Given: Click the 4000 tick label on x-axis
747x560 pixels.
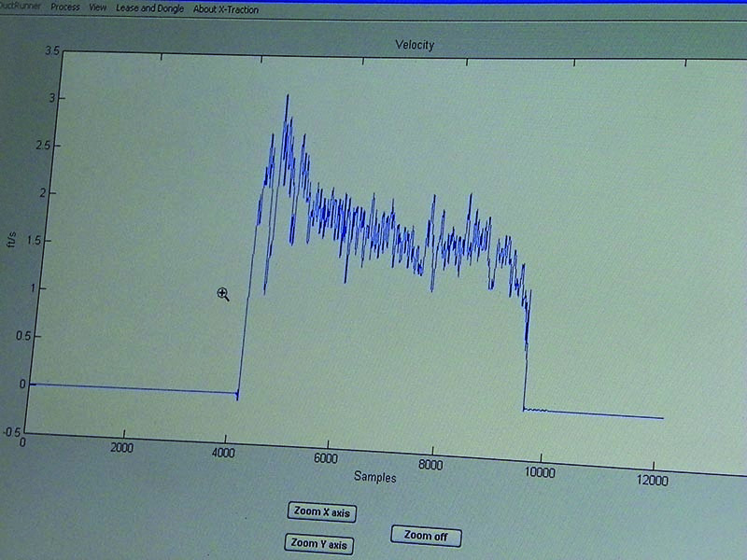Looking at the screenshot, I should 224,454.
